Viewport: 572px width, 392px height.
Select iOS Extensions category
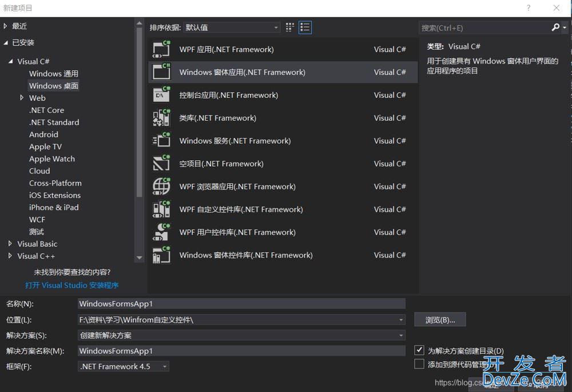(55, 195)
